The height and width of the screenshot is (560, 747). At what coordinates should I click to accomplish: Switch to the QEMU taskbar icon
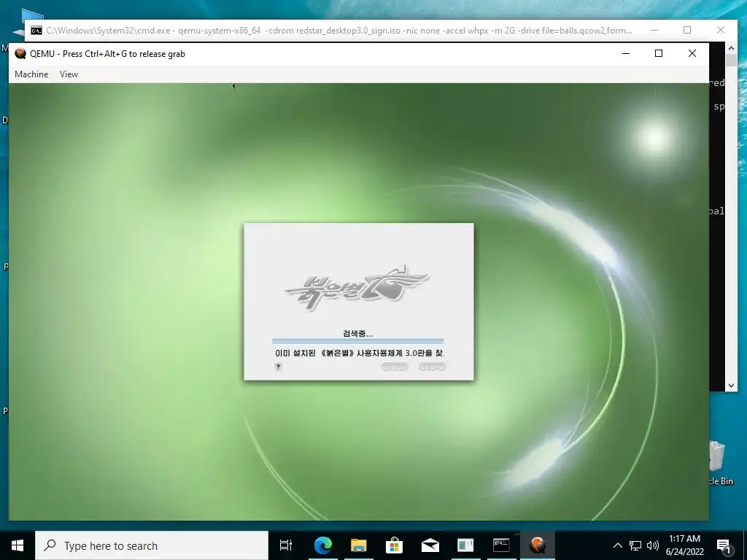pyautogui.click(x=538, y=545)
